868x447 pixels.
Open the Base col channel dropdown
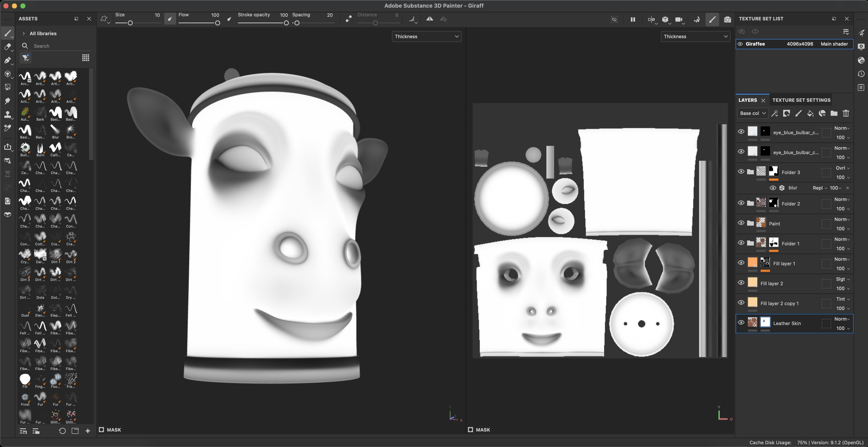[x=752, y=113]
